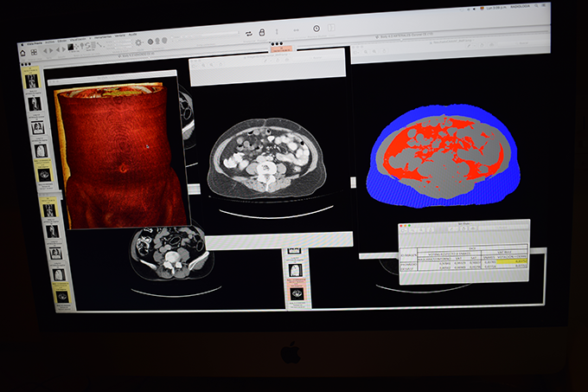Click zoom-in icon in right Preview window toolbar
This screenshot has height=392, width=588.
374,51
